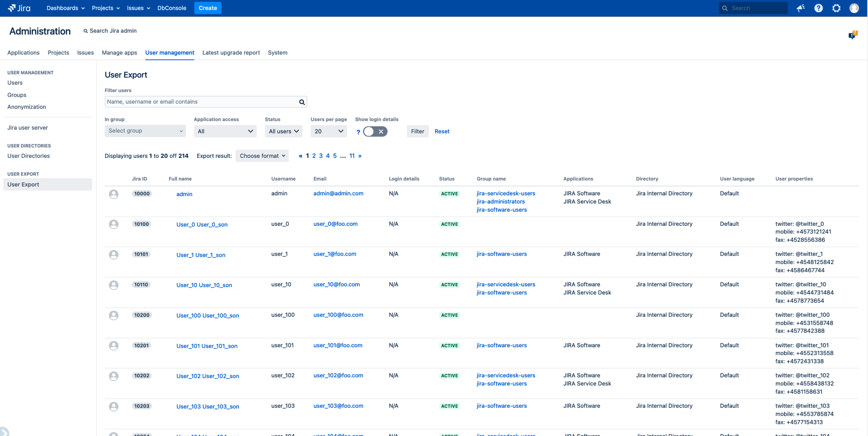Open the Status All users dropdown
This screenshot has height=436, width=868.
(x=284, y=131)
